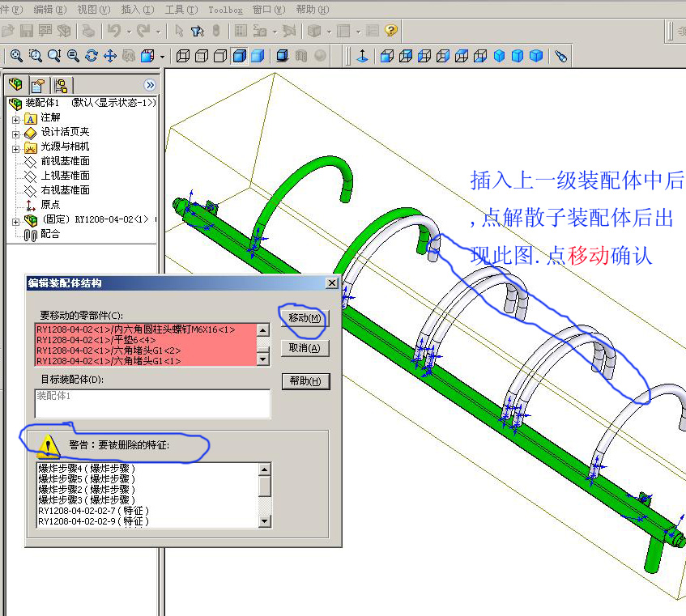
Task: Click the 目标装配体 field showing 装配体1
Action: point(152,404)
